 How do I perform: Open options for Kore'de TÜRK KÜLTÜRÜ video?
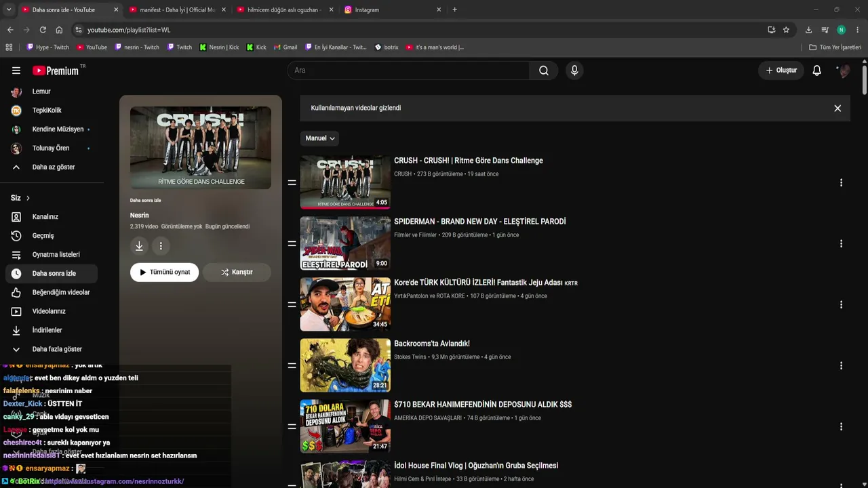(841, 304)
